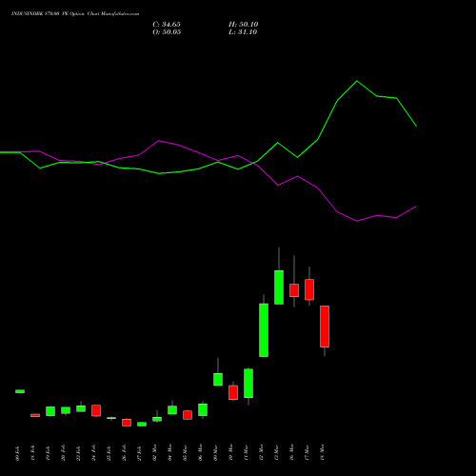Screen dimensions: 476x476
Task: Click the red candle above 24 Feb
Action: (96, 410)
